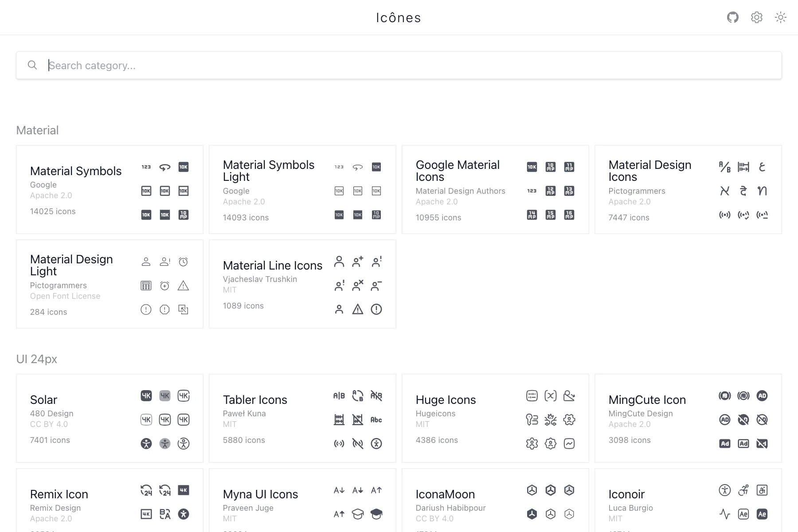Open the settings gear icon
The height and width of the screenshot is (532, 798).
point(756,17)
